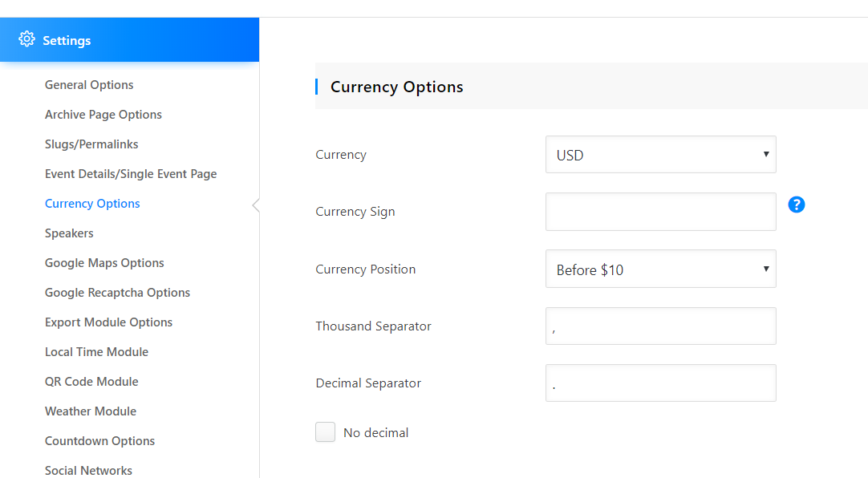Enable the No decimal checkbox
This screenshot has height=478, width=868.
click(x=326, y=432)
